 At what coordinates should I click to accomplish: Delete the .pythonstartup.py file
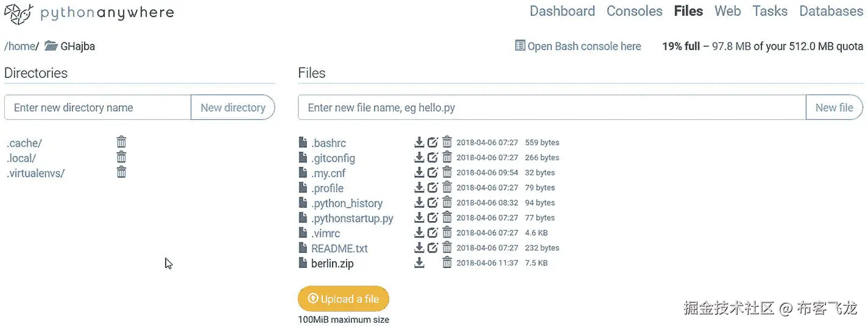click(447, 217)
